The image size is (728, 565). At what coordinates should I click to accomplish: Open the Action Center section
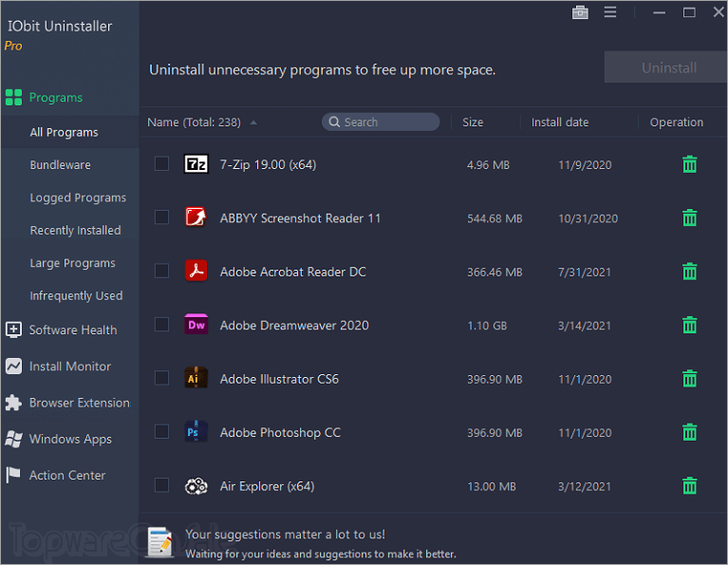pos(67,476)
